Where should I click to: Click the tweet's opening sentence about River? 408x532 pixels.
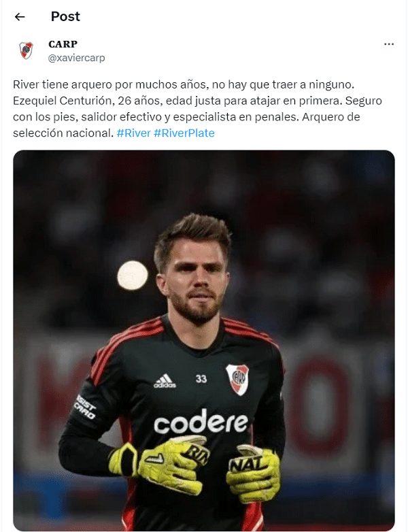pyautogui.click(x=184, y=84)
